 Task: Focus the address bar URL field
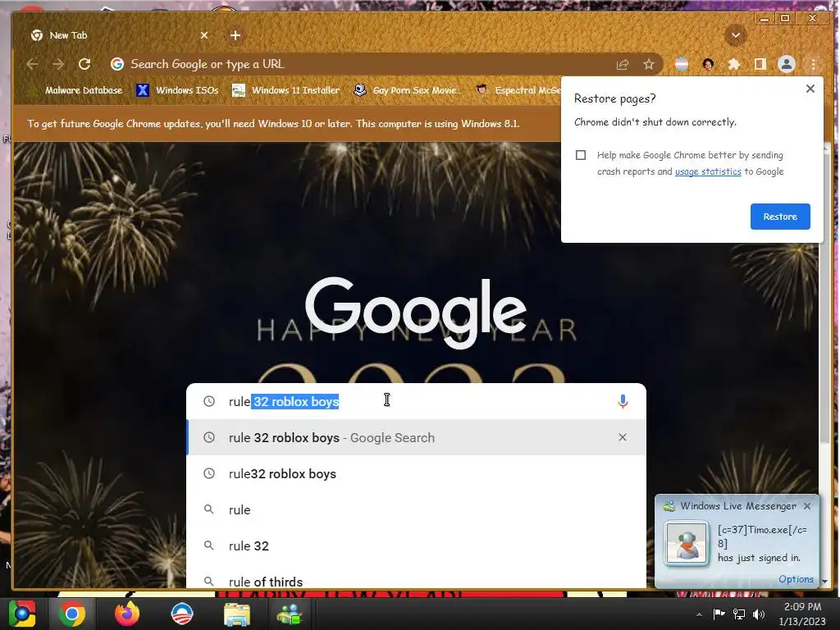tap(370, 64)
